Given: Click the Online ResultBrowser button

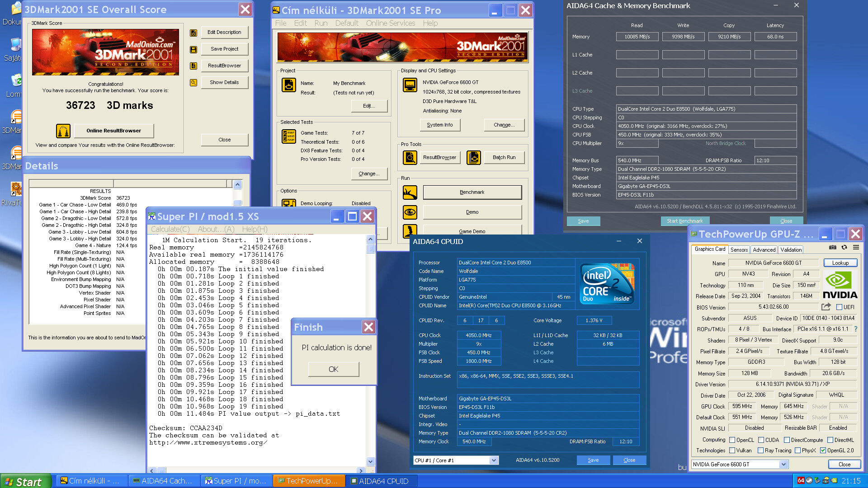Looking at the screenshot, I should tap(114, 131).
